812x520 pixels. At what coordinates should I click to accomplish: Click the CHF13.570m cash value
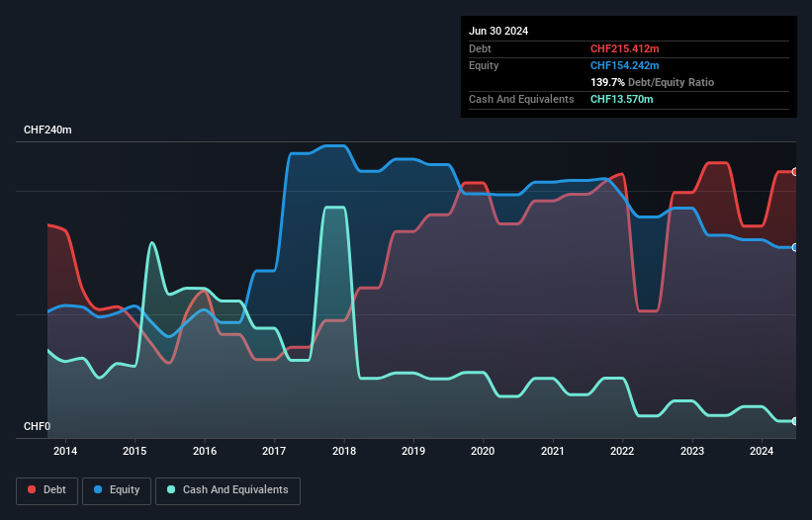pyautogui.click(x=621, y=99)
